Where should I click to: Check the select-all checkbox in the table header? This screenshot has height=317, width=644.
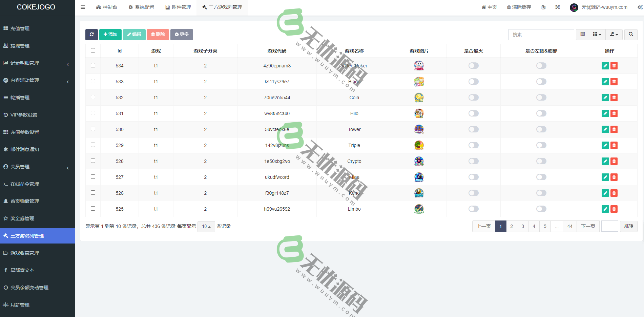[x=93, y=50]
